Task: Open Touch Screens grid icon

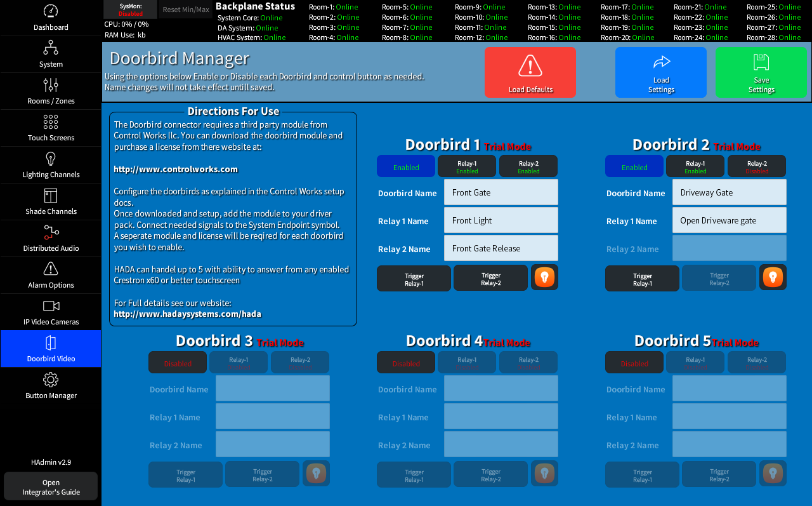Action: 51,121
